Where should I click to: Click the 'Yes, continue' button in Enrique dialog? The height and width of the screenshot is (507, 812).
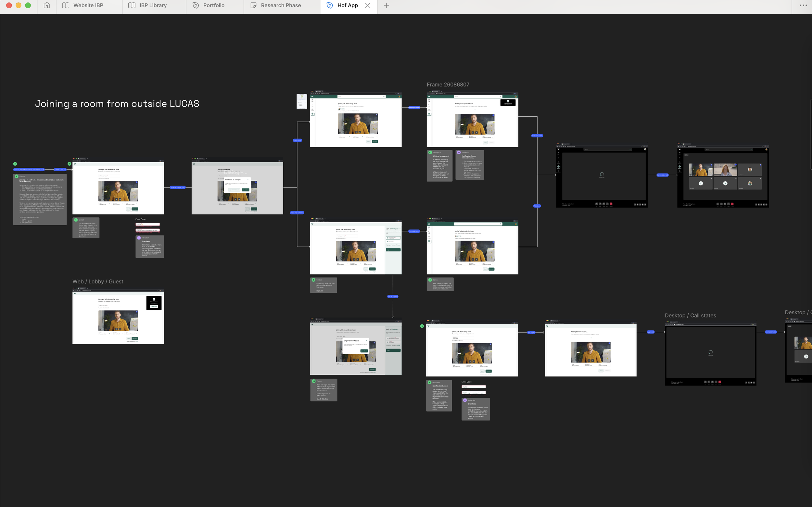246,190
